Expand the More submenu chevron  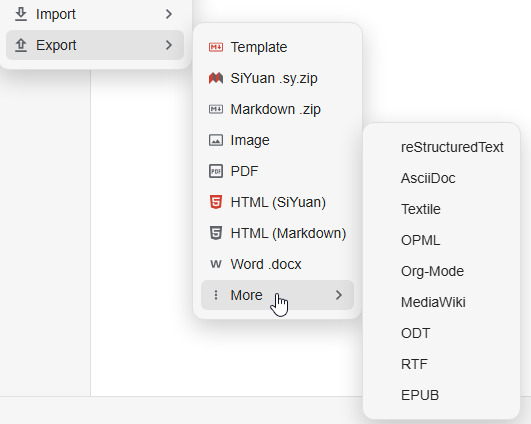pos(339,295)
